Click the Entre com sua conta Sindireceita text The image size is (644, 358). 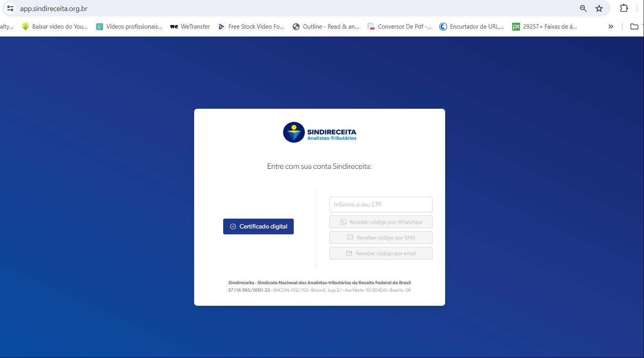[320, 166]
